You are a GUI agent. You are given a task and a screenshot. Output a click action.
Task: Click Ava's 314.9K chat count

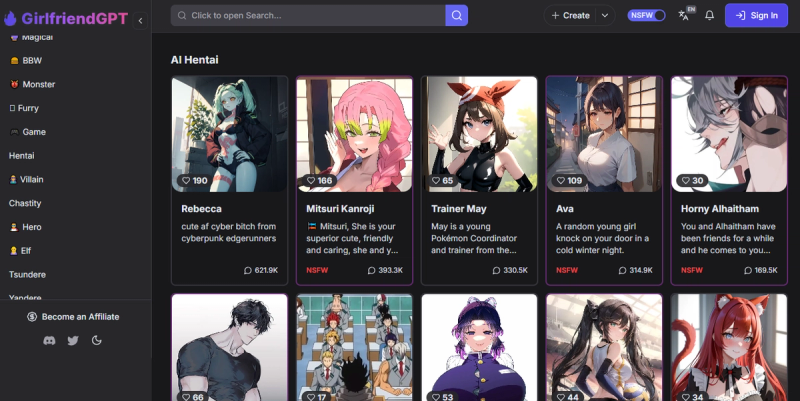pyautogui.click(x=635, y=270)
